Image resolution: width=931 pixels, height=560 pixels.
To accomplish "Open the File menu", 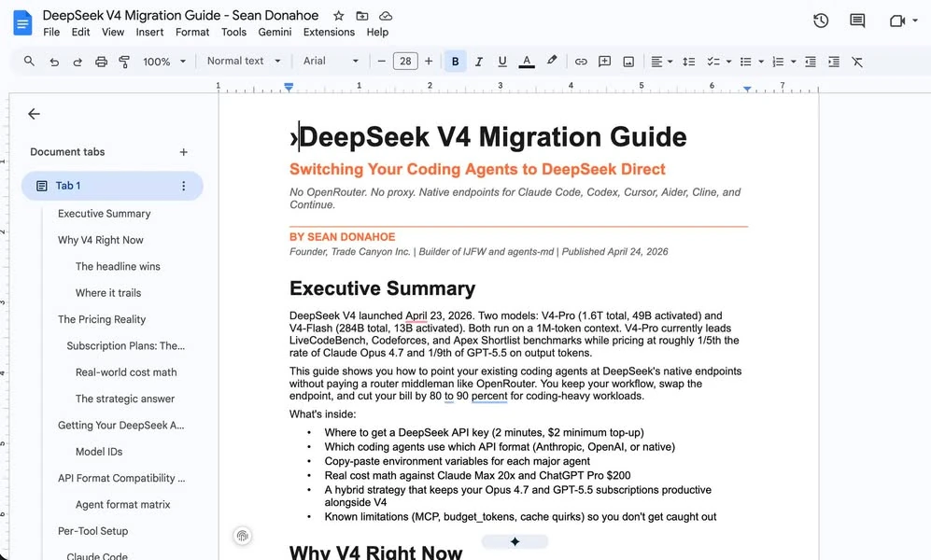I will click(51, 32).
